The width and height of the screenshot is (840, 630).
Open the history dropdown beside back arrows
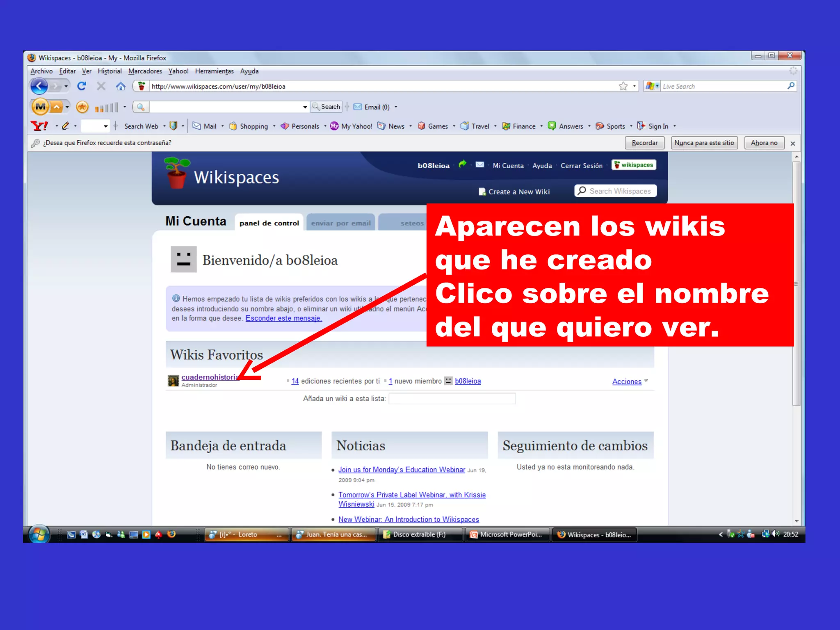tap(66, 86)
